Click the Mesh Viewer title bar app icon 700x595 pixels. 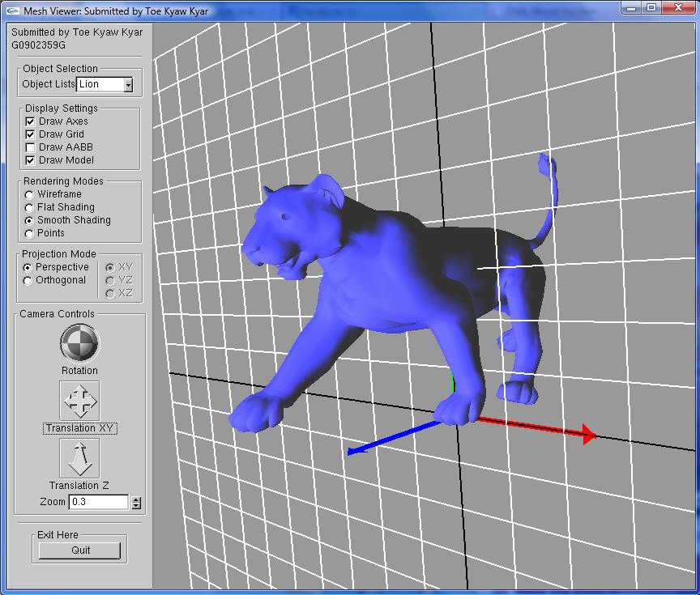[x=13, y=11]
